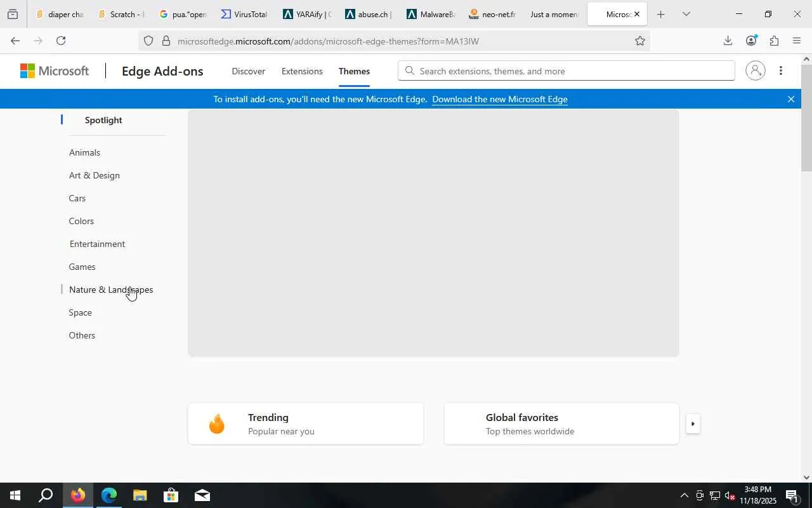This screenshot has width=812, height=508.
Task: Open the Global favorites card
Action: (561, 424)
